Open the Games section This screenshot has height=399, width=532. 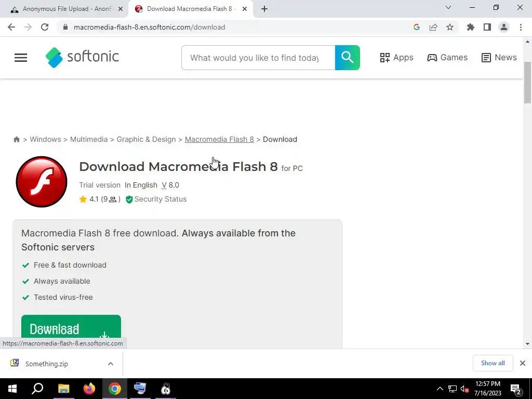click(447, 57)
